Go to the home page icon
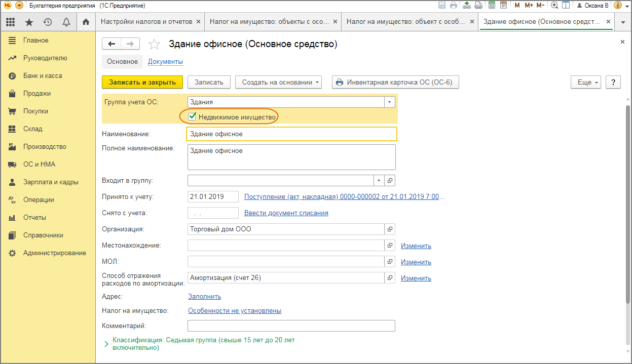This screenshot has height=364, width=632. pos(86,22)
